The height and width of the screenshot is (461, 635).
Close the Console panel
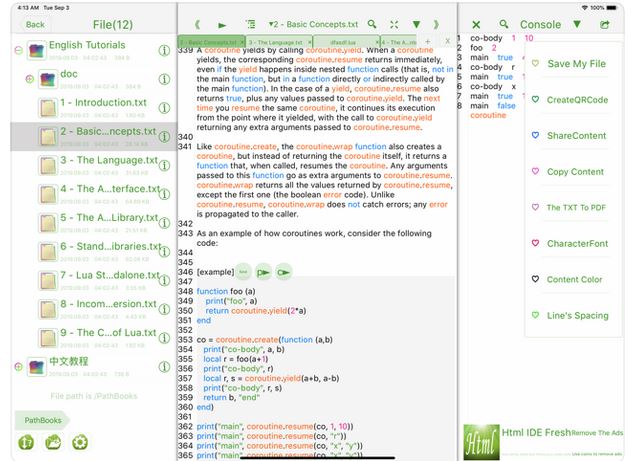pyautogui.click(x=476, y=25)
